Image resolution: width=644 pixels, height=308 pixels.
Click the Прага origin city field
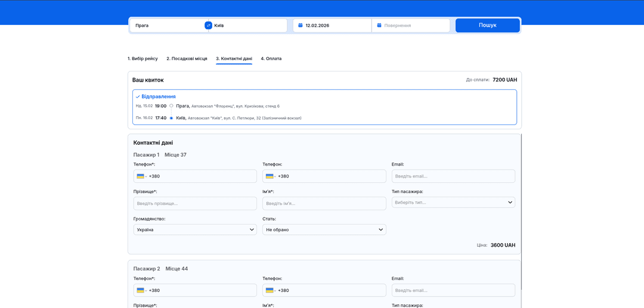click(x=167, y=26)
